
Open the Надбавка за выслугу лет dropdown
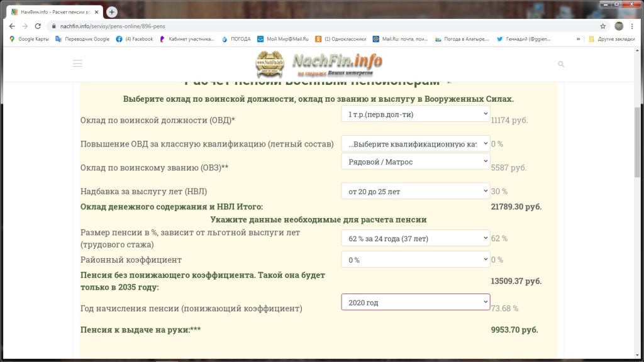[415, 191]
